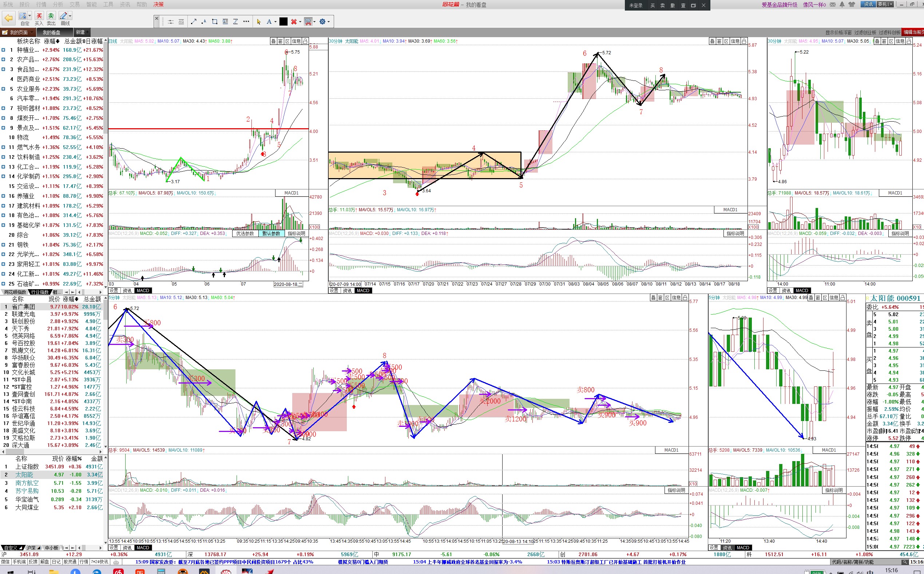The height and width of the screenshot is (574, 924).
Task: Sort sector list by 涨幅 column header
Action: tap(52, 41)
